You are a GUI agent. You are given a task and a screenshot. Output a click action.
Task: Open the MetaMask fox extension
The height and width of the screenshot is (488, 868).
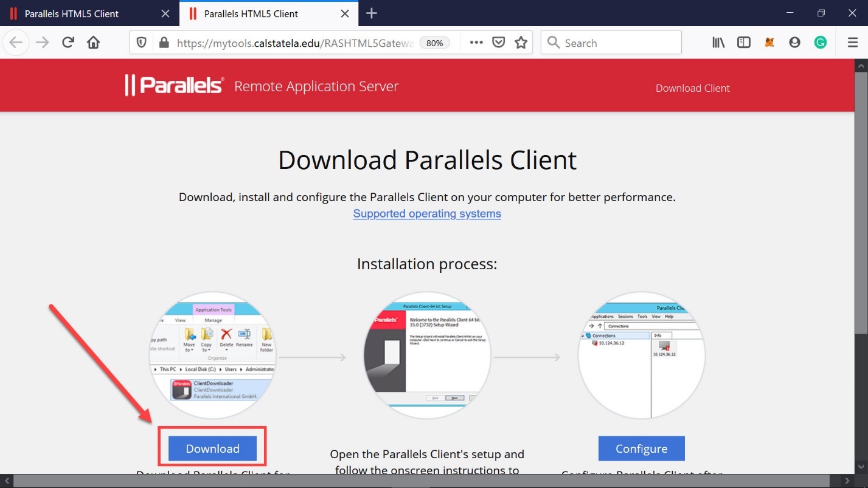(769, 43)
